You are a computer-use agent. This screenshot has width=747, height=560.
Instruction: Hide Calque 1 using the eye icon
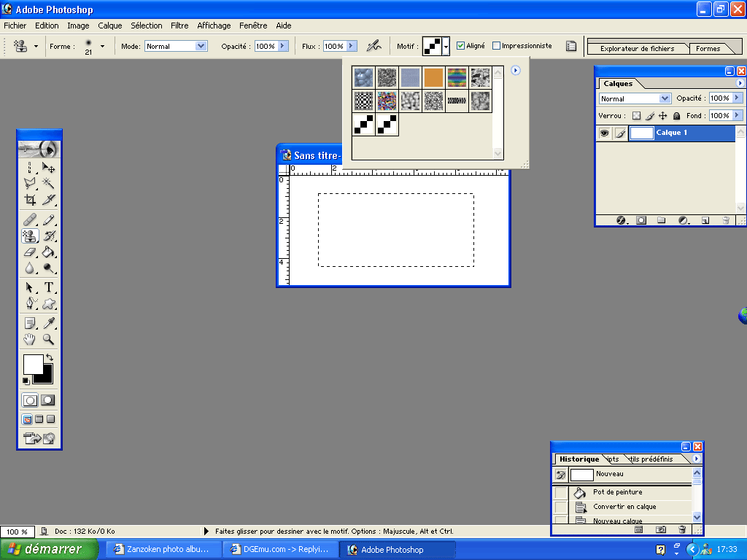[x=604, y=133]
